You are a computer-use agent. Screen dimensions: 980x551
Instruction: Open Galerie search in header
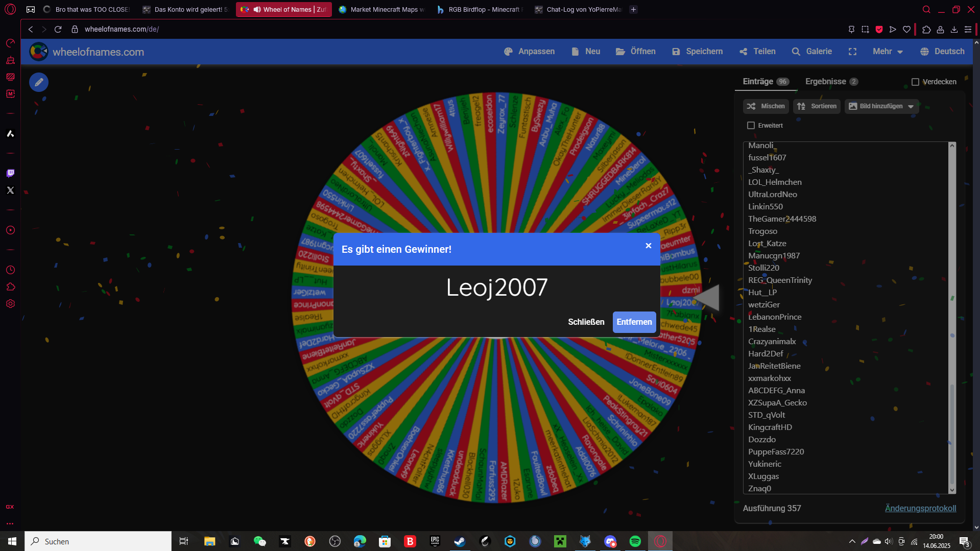pos(812,52)
